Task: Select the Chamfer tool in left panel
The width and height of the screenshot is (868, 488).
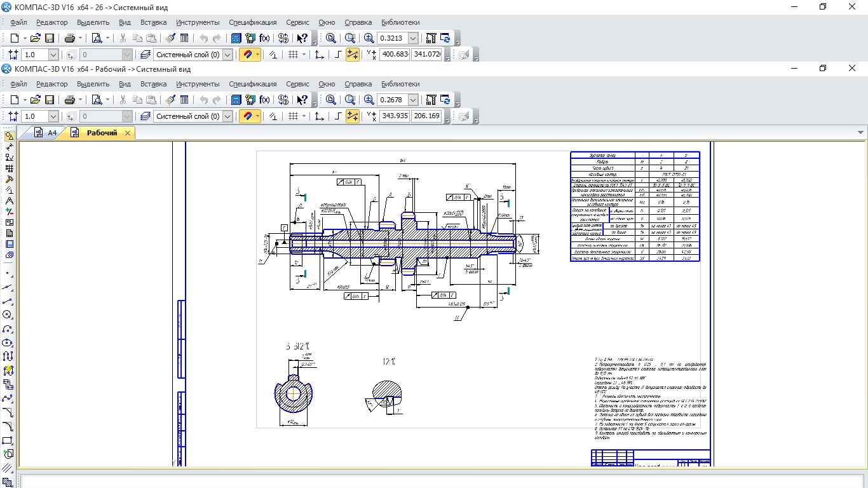Action: click(8, 412)
